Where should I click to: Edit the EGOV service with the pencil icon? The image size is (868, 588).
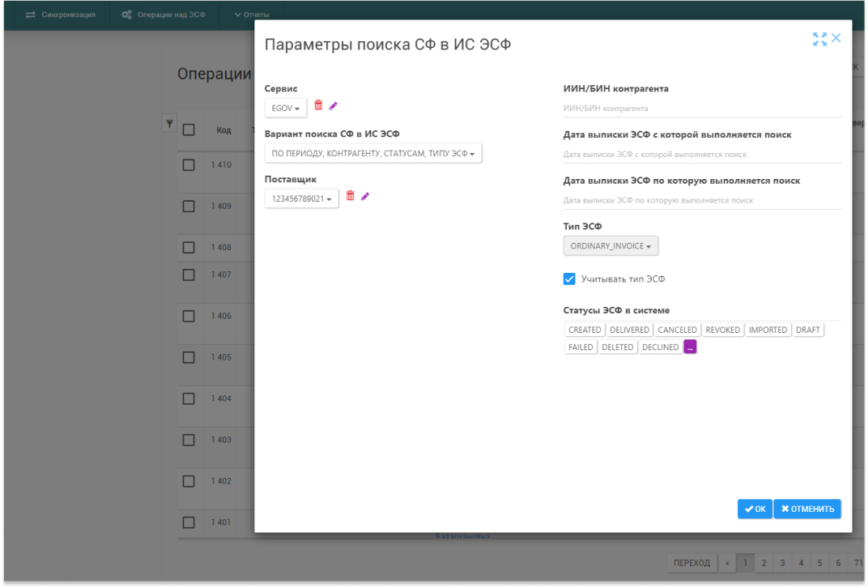334,106
